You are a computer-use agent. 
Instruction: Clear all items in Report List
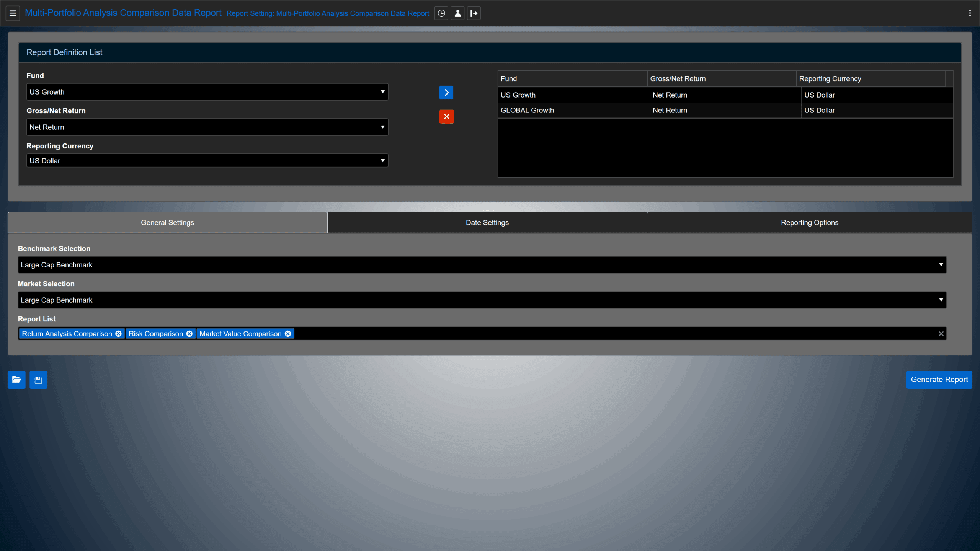pyautogui.click(x=941, y=334)
